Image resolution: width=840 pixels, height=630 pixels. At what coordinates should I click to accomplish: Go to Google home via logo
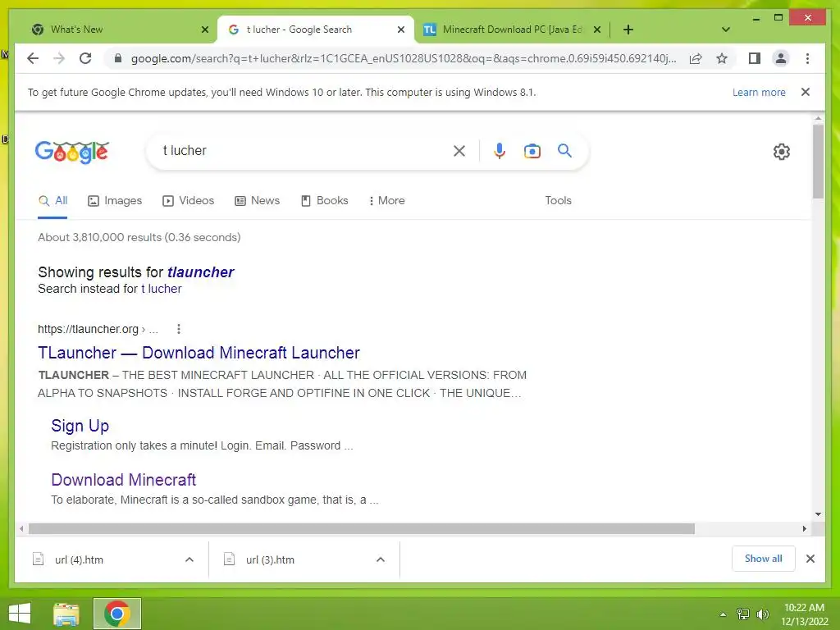point(72,152)
